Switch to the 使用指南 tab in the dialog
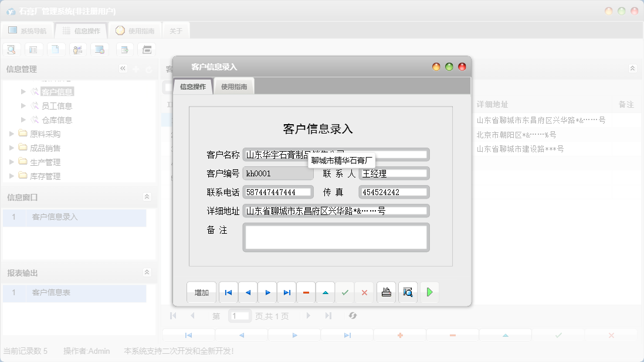Image resolution: width=644 pixels, height=362 pixels. click(234, 86)
